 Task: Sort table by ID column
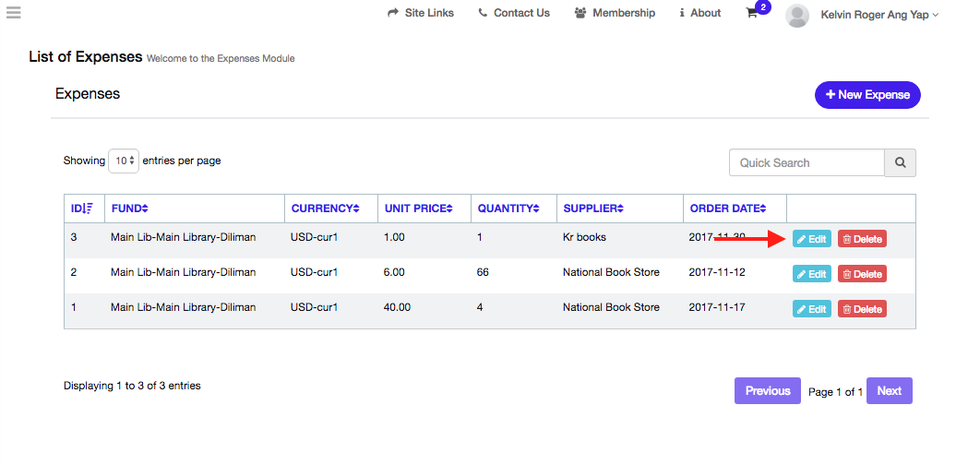[82, 209]
